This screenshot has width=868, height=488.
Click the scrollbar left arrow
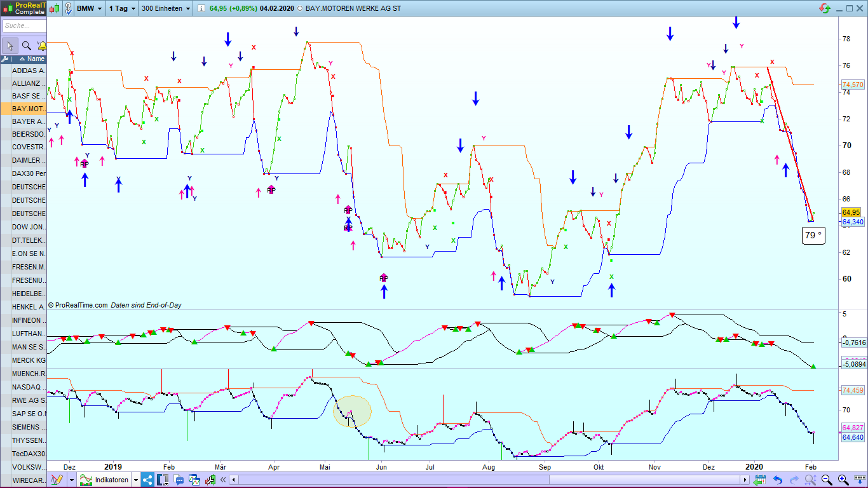(234, 480)
